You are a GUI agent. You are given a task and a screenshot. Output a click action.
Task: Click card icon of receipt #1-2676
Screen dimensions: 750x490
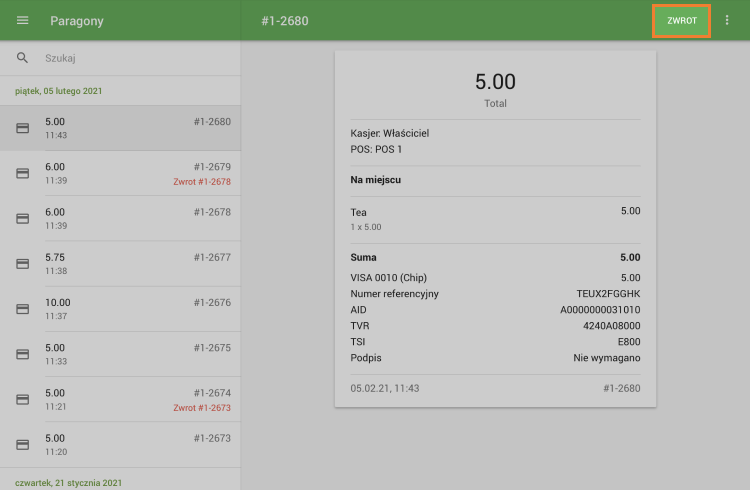pyautogui.click(x=22, y=309)
